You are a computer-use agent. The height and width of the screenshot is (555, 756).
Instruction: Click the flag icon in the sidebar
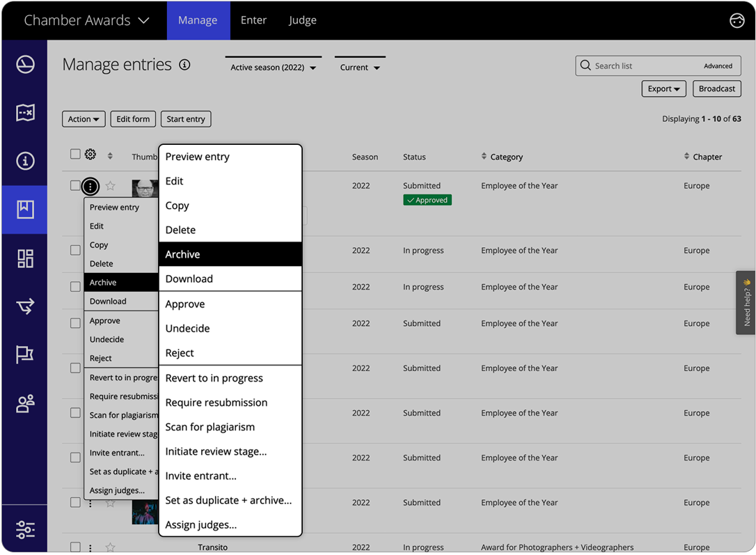tap(25, 354)
